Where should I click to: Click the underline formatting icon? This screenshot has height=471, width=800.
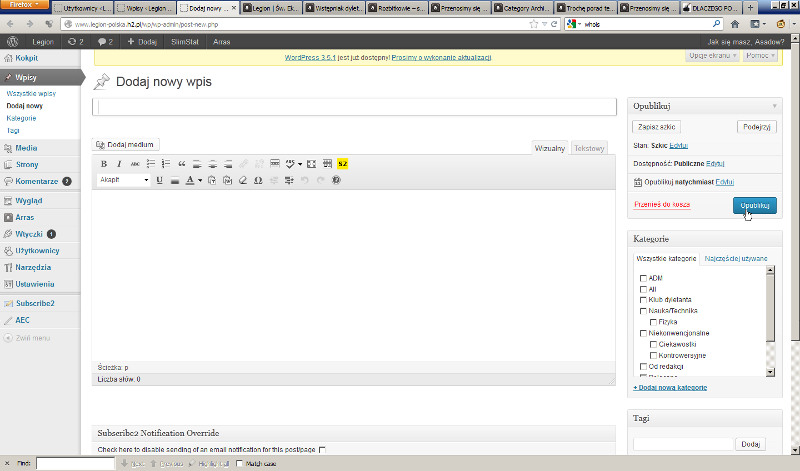click(159, 180)
